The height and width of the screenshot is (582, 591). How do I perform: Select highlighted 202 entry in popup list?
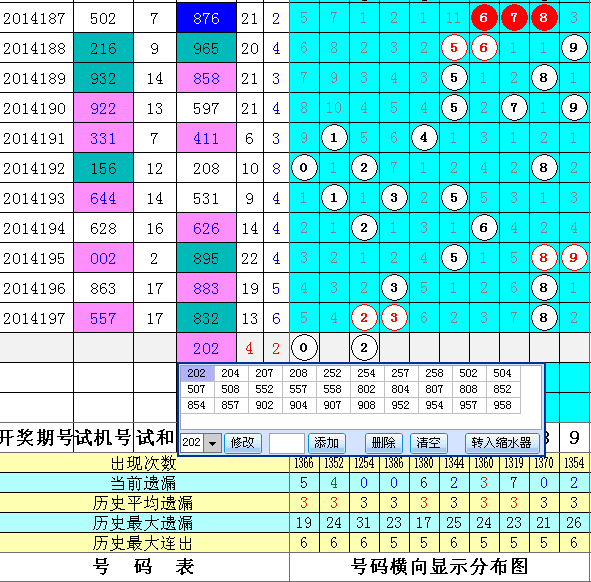click(197, 373)
